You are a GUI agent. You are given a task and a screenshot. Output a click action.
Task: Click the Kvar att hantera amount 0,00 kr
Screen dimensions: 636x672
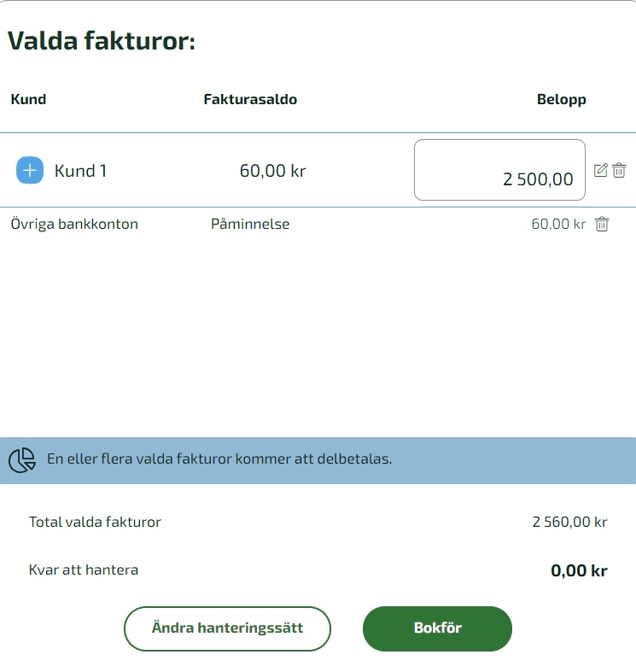579,570
